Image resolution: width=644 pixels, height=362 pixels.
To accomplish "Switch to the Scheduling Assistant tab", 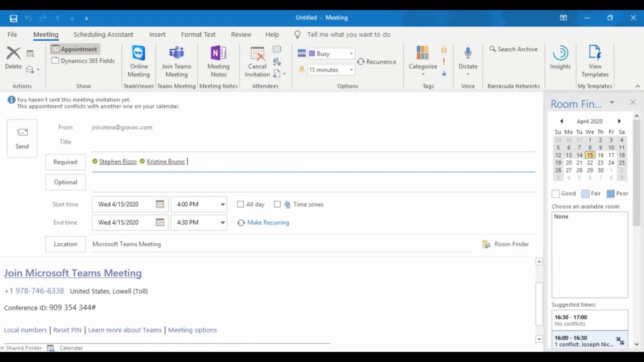I will 103,34.
